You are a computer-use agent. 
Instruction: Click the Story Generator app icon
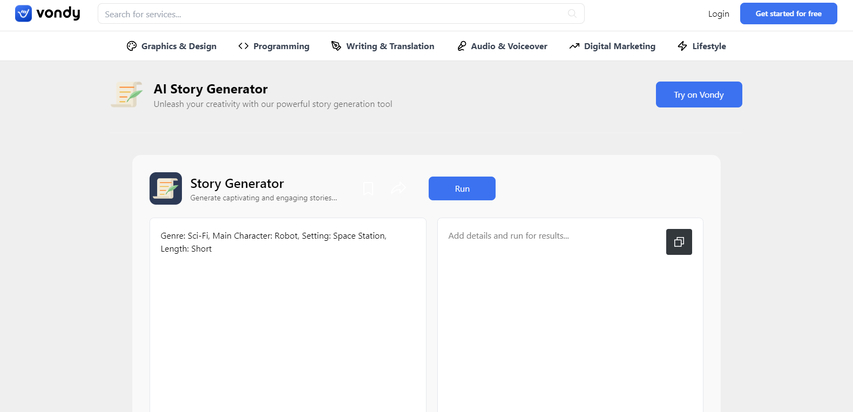pos(165,188)
